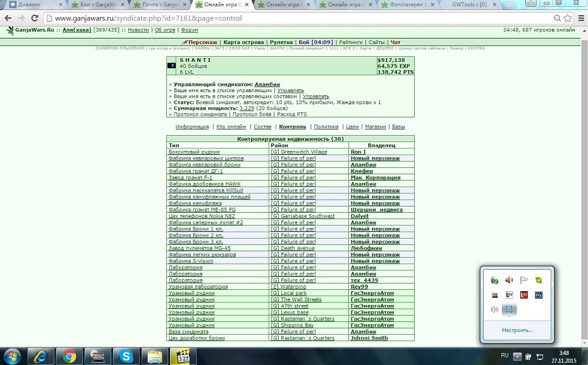Open the Johnni Smith owner link
The height and width of the screenshot is (365, 588).
(x=369, y=338)
